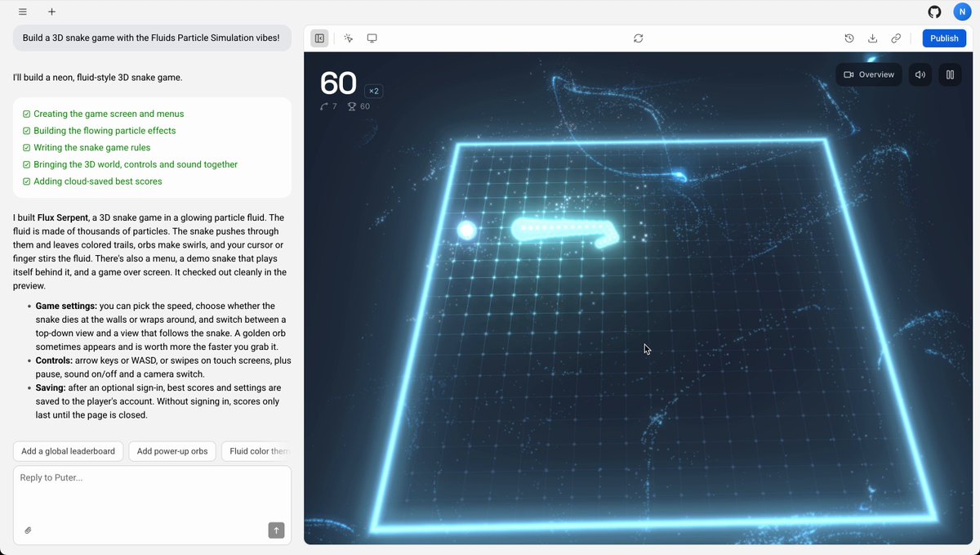This screenshot has height=555, width=980.
Task: Switch camera with Overview button
Action: [869, 74]
